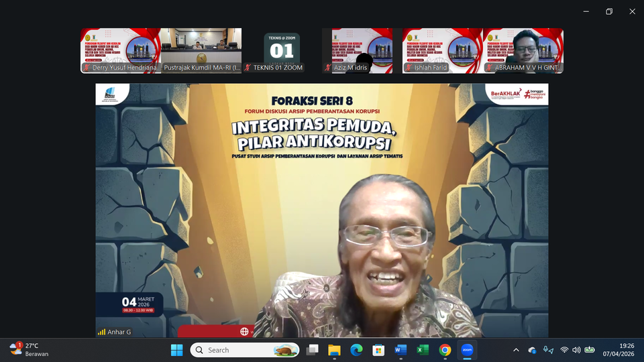The width and height of the screenshot is (644, 362).
Task: Select Pustrajak Kumdil MA-RI video thumbnail
Action: click(x=201, y=50)
